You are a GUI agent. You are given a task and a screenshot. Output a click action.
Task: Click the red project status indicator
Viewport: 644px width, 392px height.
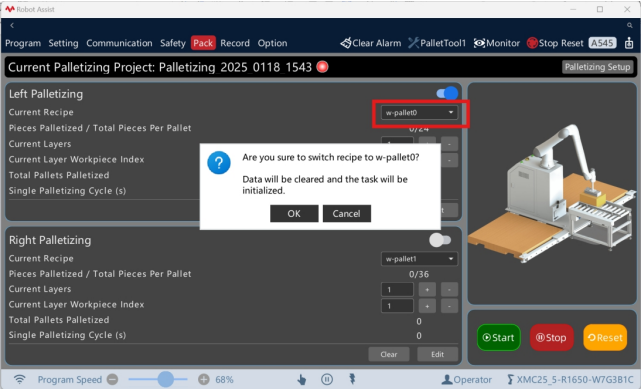322,67
